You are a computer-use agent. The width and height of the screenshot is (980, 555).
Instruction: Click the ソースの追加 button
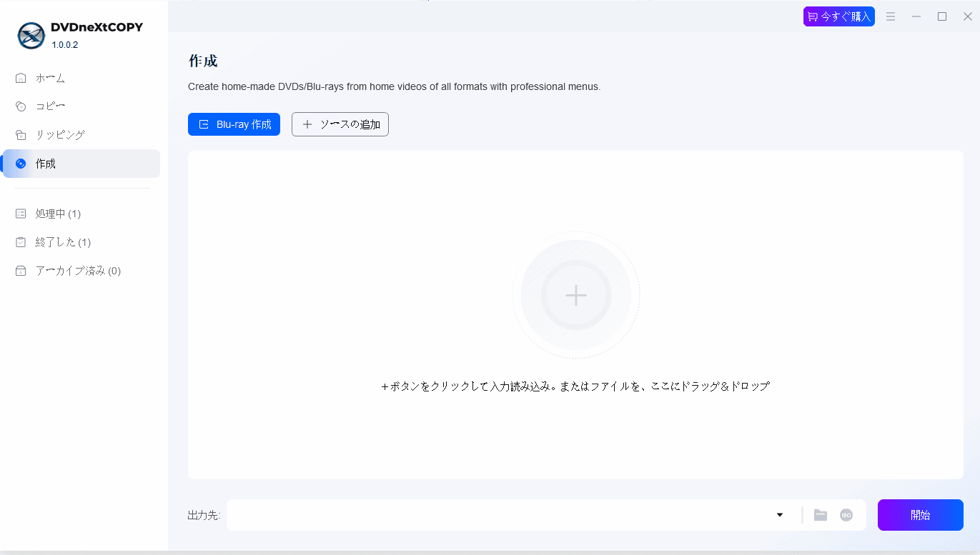pos(340,124)
